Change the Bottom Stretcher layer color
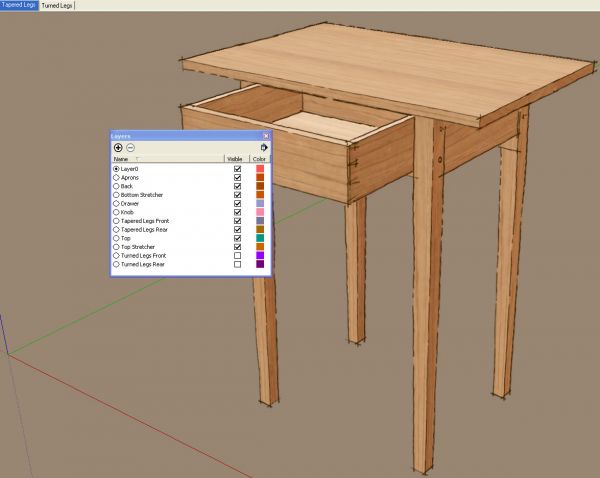 [x=260, y=195]
